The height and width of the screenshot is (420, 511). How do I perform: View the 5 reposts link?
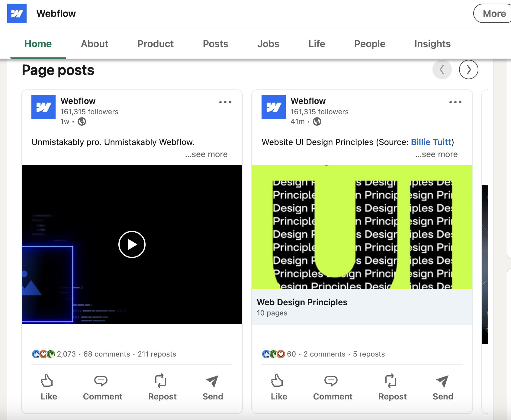(369, 354)
